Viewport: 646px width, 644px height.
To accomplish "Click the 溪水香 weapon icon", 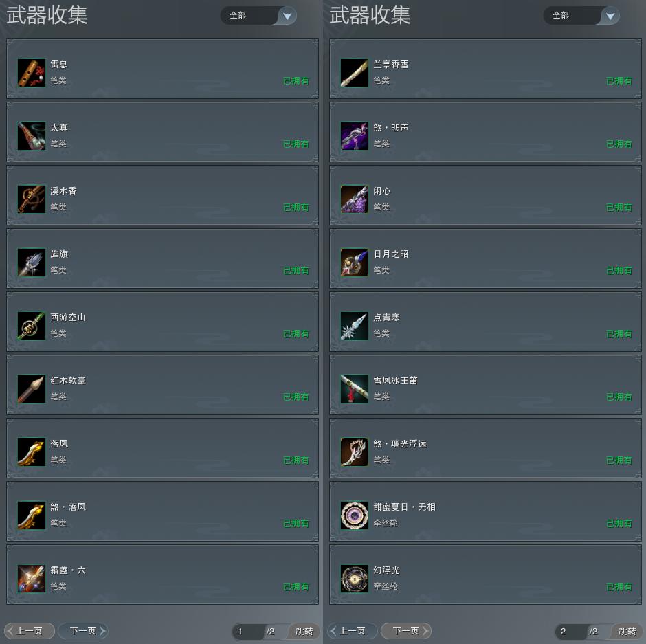I will tap(32, 199).
